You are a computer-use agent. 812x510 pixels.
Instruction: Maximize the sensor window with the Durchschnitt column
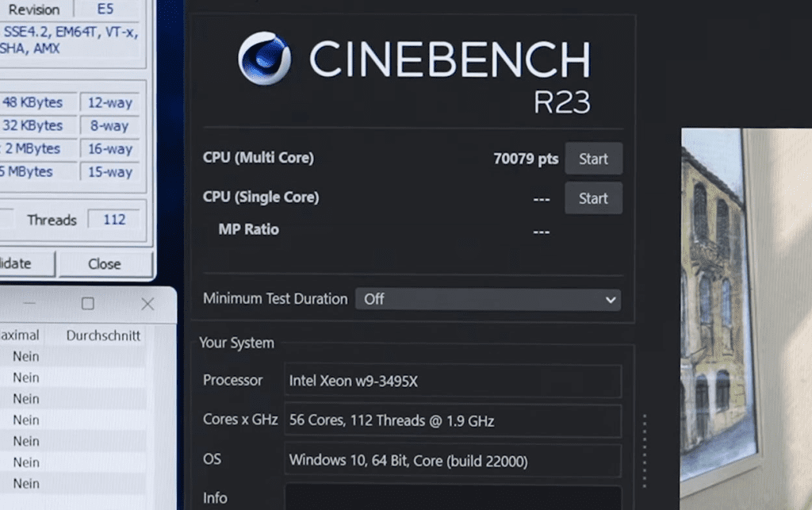point(88,304)
